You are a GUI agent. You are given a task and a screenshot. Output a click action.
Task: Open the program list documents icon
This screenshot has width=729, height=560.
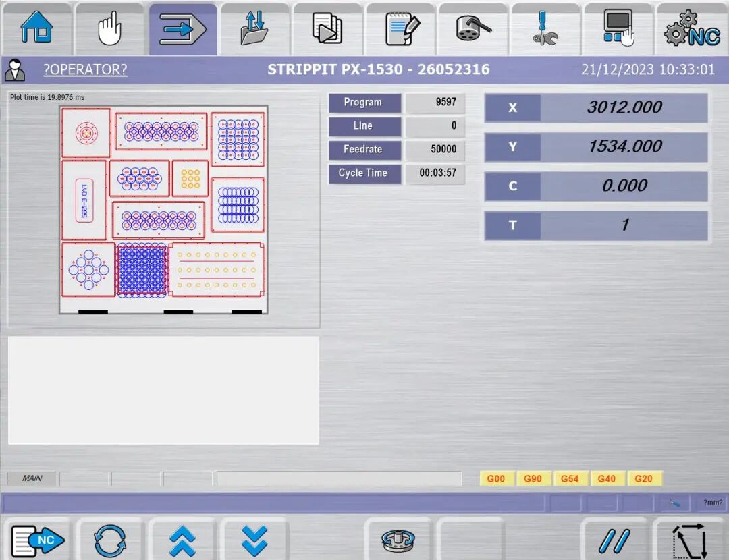pos(327,29)
